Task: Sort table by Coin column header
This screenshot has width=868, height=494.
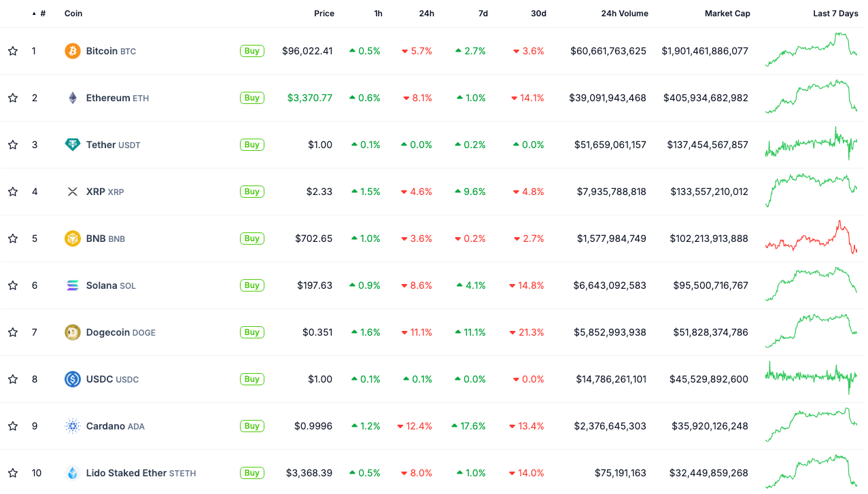Action: pos(73,14)
